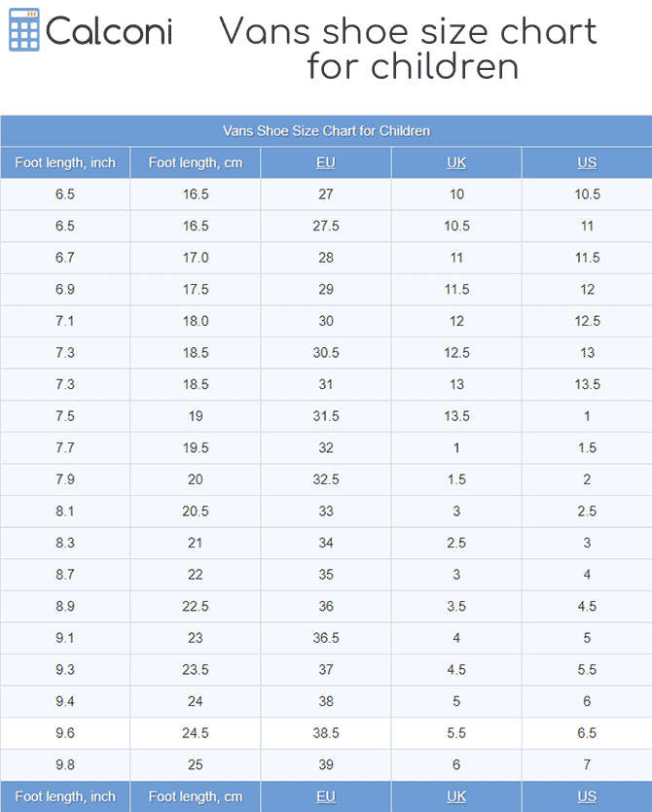Click the Calconi brand name text
The width and height of the screenshot is (652, 812).
109,31
